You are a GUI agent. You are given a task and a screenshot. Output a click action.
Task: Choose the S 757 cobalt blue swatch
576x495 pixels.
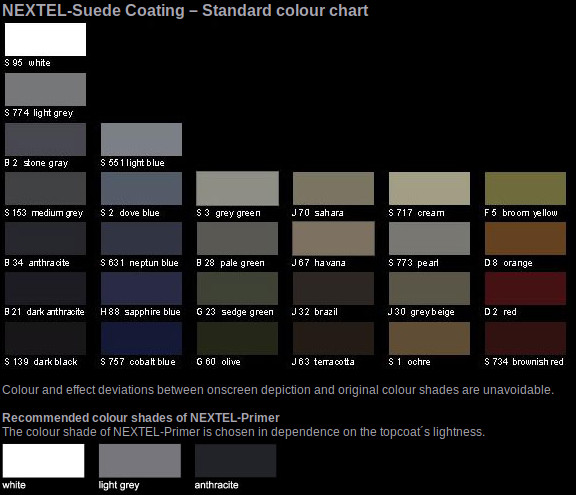pos(141,338)
